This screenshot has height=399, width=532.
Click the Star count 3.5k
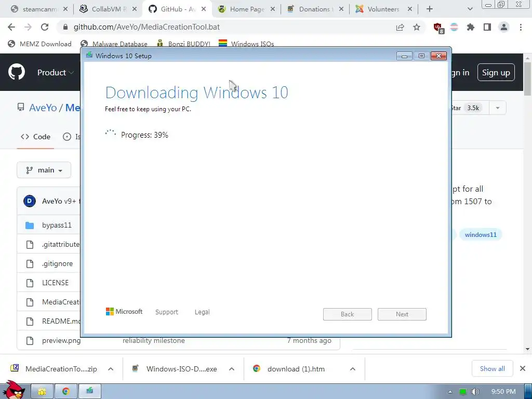pos(473,108)
